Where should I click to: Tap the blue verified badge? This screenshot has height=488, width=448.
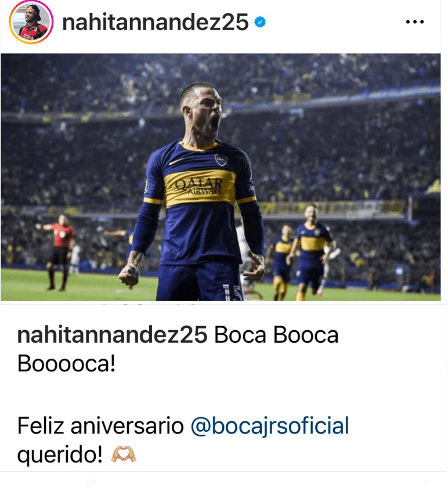click(x=260, y=22)
